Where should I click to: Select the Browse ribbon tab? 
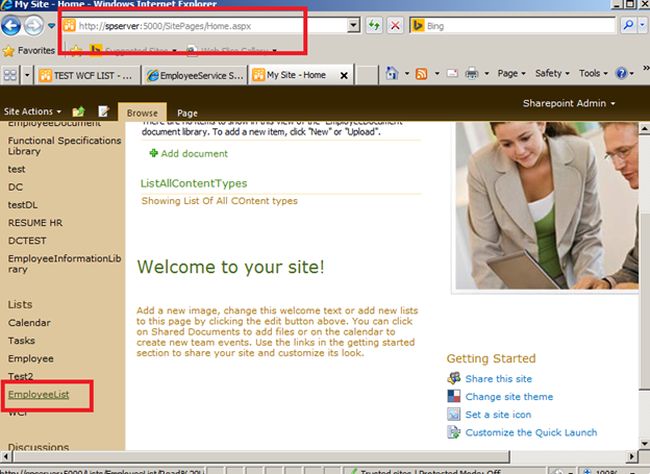coord(142,112)
